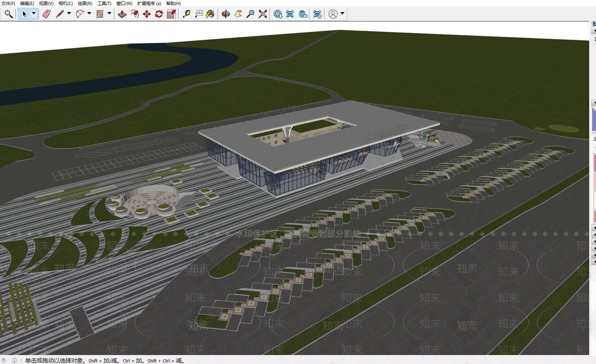Image resolution: width=596 pixels, height=364 pixels.
Task: Open the 视图(V) menu
Action: point(46,3)
